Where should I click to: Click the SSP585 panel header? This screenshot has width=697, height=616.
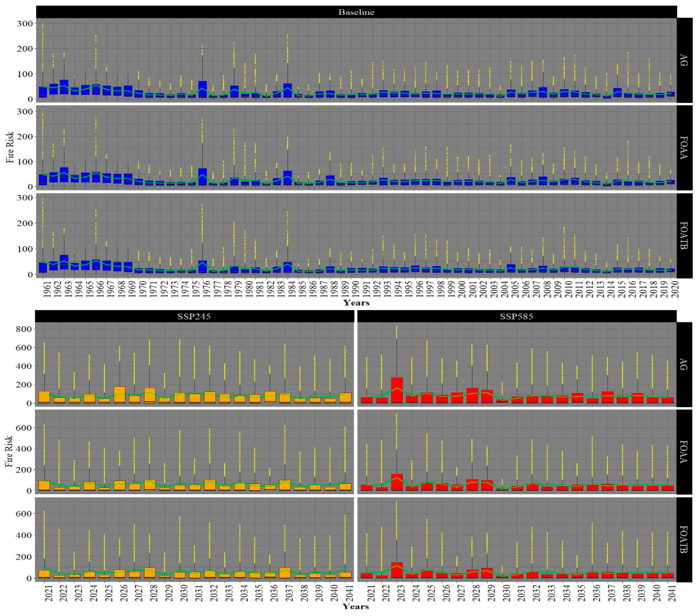coord(516,316)
